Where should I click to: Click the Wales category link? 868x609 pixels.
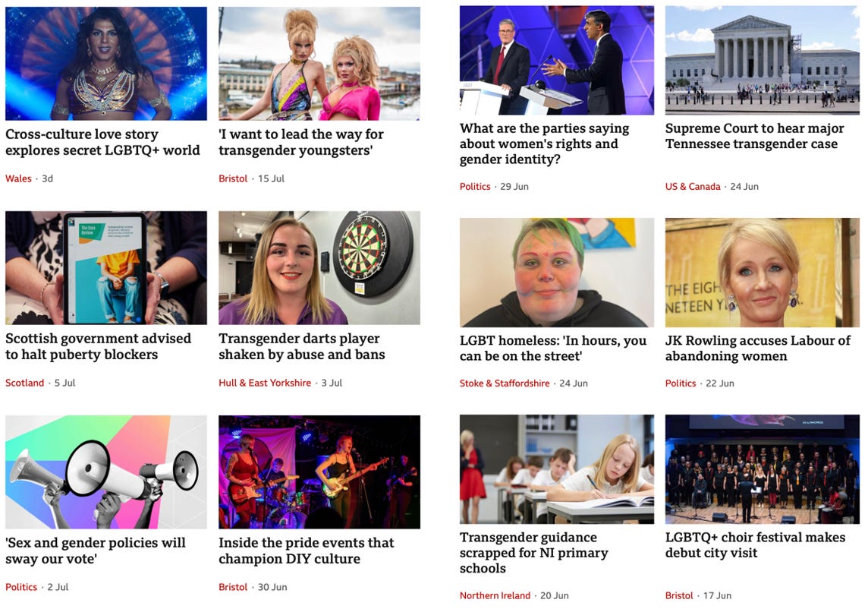18,178
